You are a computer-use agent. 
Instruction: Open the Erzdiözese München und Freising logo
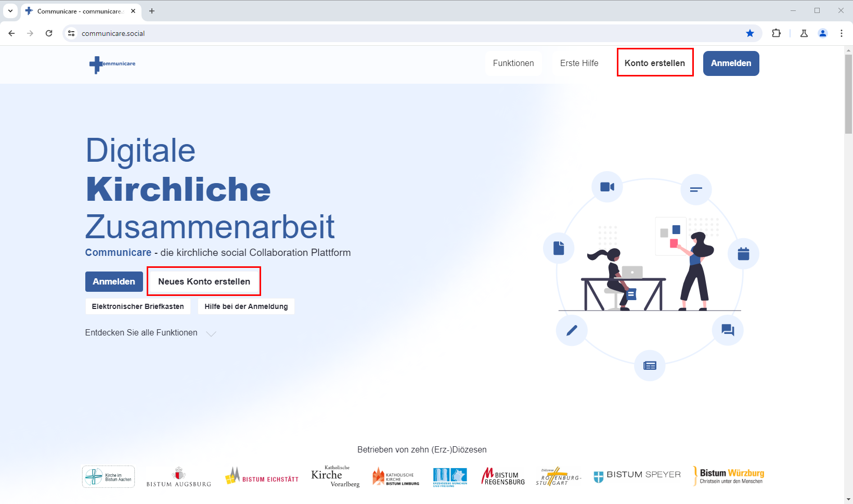click(x=450, y=477)
